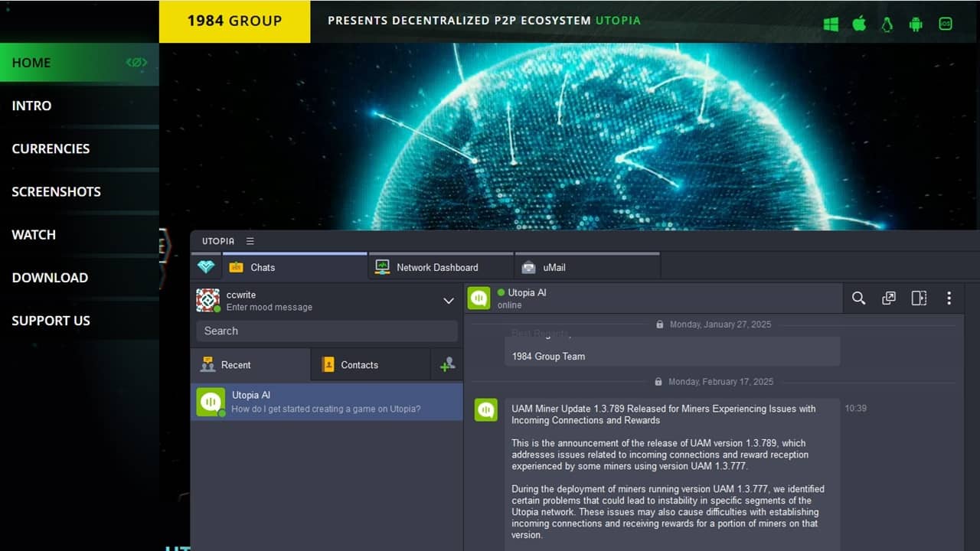
Task: Click the Android platform icon
Action: click(916, 24)
